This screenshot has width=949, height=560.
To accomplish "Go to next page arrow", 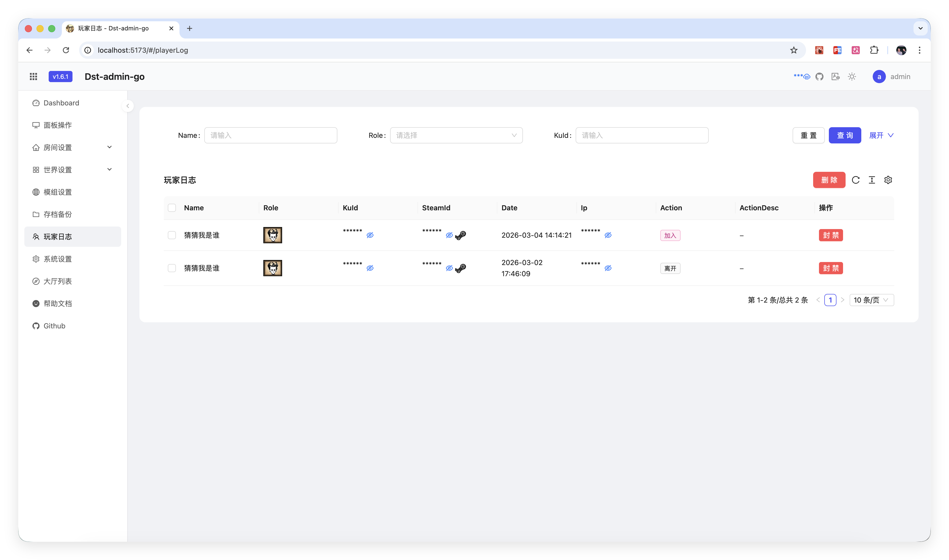I will point(842,300).
